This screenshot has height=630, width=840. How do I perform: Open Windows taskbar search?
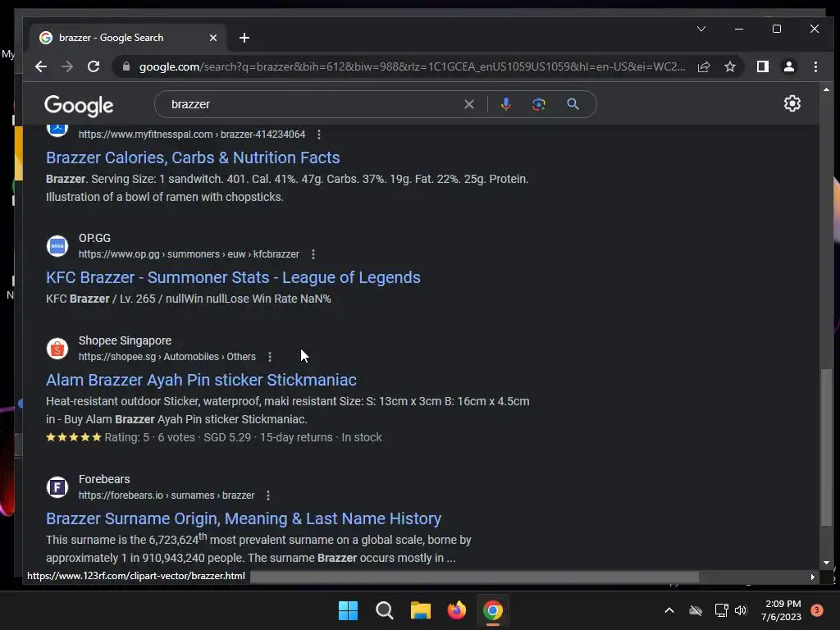click(385, 610)
